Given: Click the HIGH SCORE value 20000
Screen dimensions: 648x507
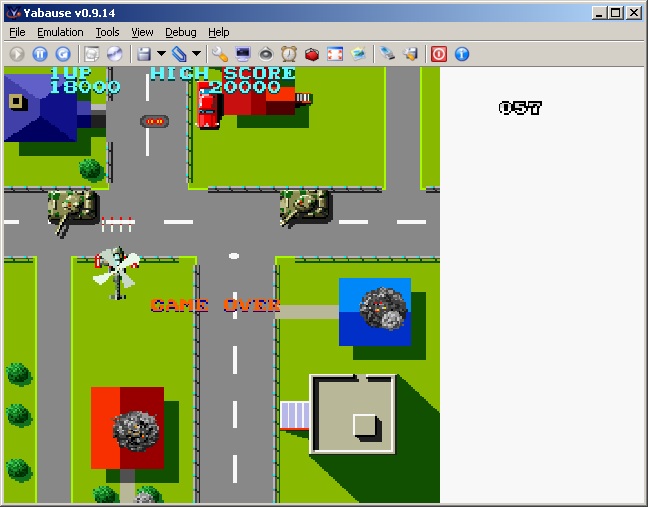Looking at the screenshot, I should coord(245,87).
